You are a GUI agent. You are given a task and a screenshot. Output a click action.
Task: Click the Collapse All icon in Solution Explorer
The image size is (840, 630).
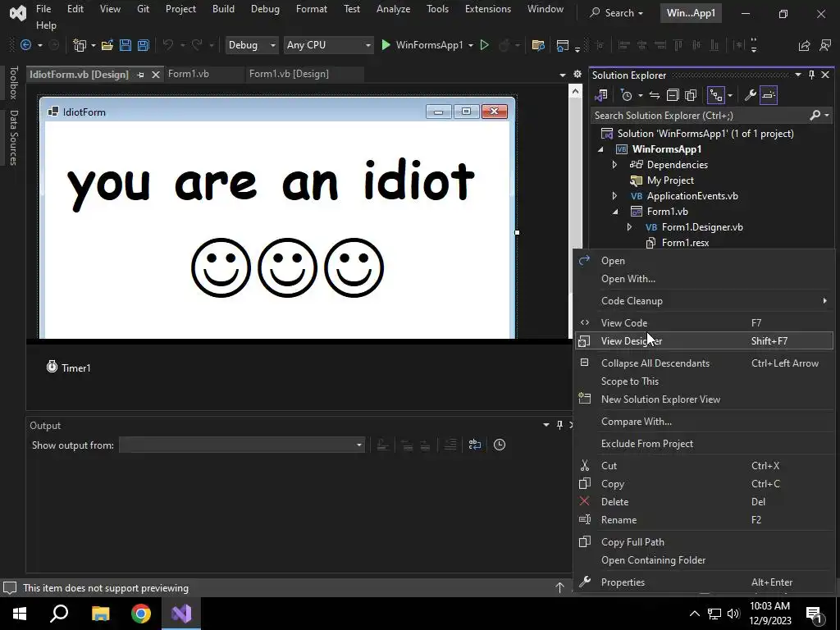[x=673, y=95]
